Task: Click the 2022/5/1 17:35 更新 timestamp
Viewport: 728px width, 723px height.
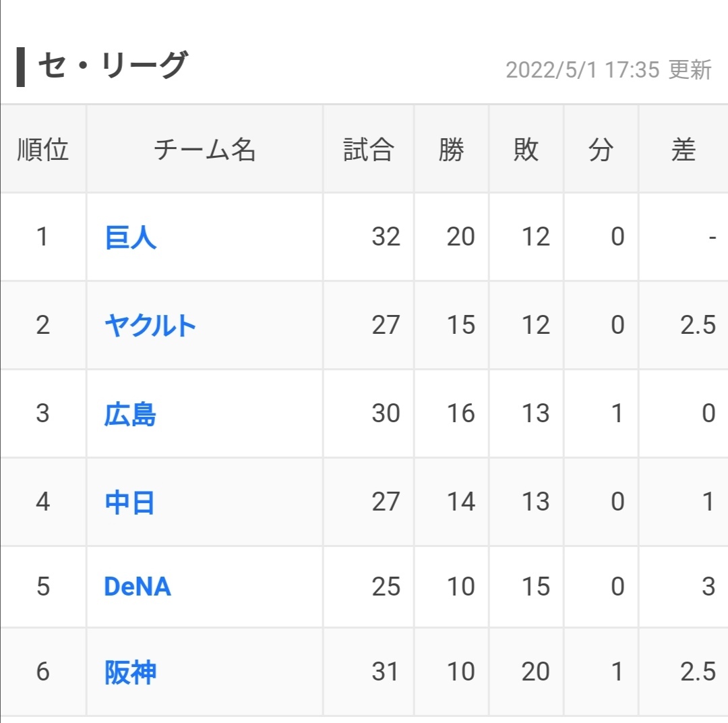Action: pos(609,69)
